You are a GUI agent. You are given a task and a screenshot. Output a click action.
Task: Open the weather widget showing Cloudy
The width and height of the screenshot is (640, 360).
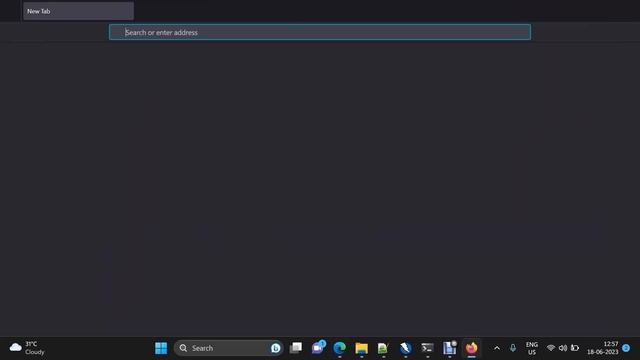point(27,348)
